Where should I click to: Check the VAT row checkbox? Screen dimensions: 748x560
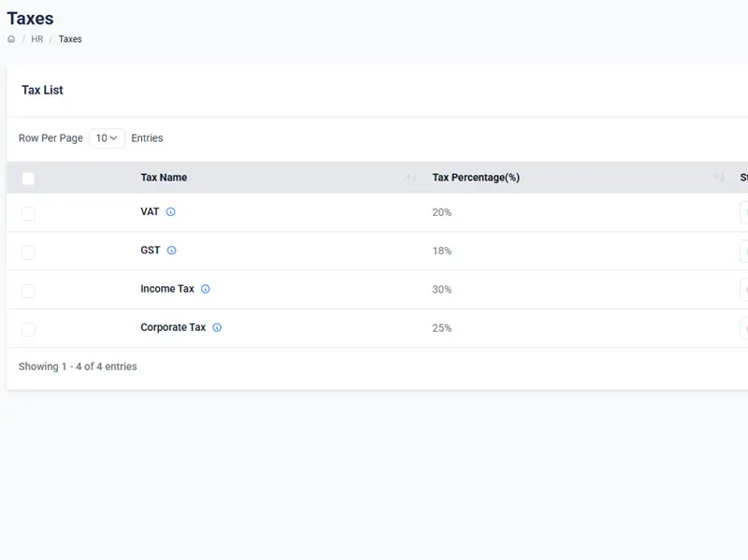[x=28, y=214]
